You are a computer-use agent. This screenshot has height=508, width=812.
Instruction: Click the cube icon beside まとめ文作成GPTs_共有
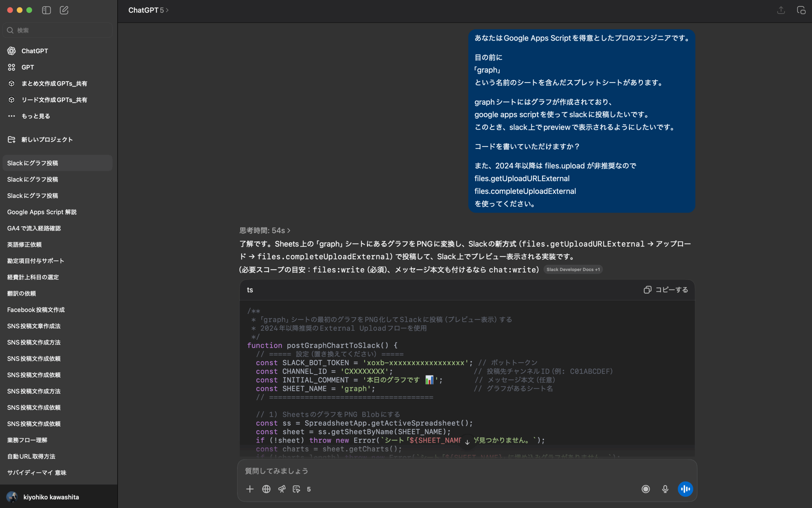pos(11,83)
